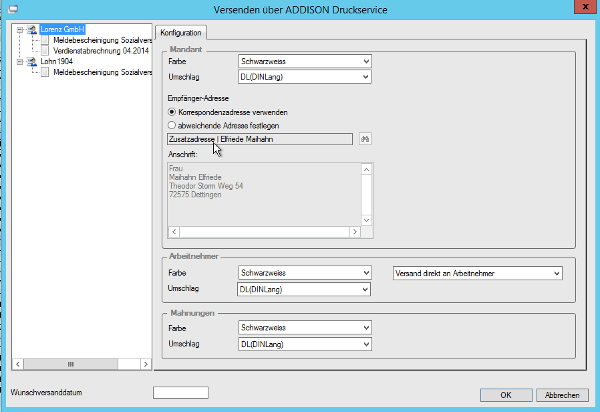Click the '72575 Dettingen' address line
The width and height of the screenshot is (600, 412).
pos(195,194)
